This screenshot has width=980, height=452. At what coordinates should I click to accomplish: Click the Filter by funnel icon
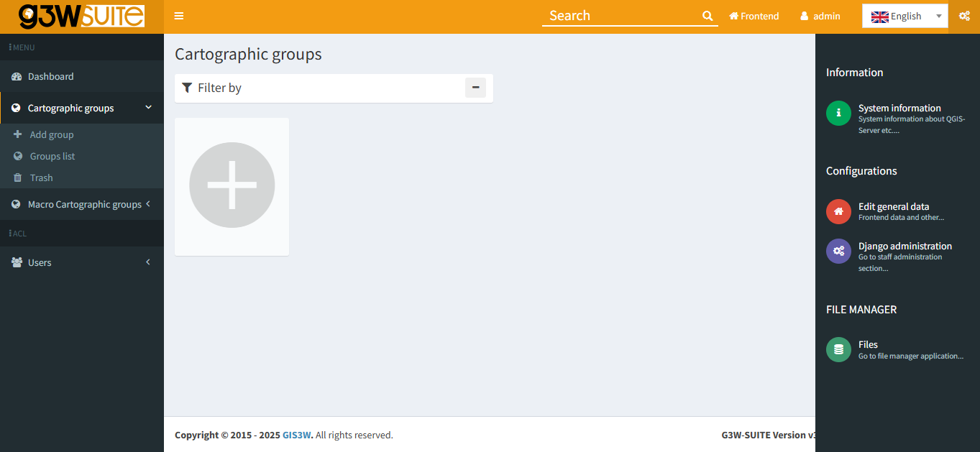pos(187,88)
